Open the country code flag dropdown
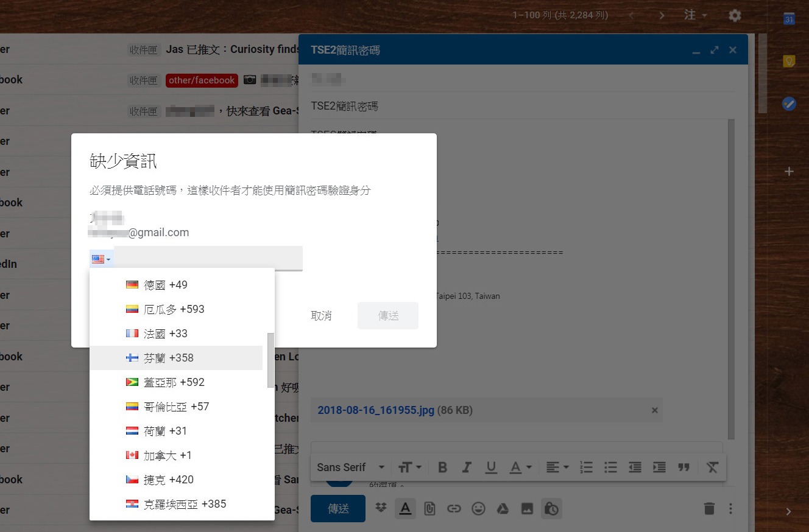809x532 pixels. [x=101, y=258]
